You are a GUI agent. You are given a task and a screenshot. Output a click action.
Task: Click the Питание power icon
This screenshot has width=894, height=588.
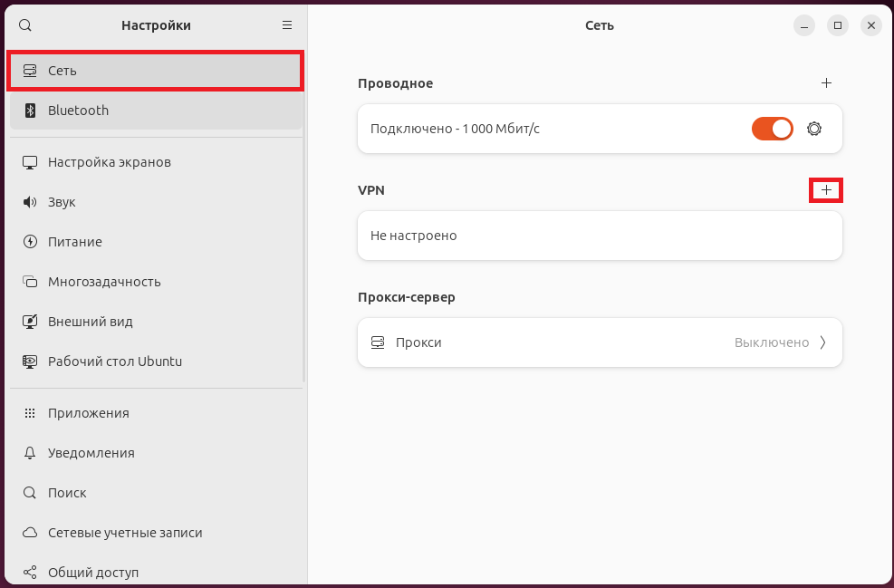click(30, 242)
